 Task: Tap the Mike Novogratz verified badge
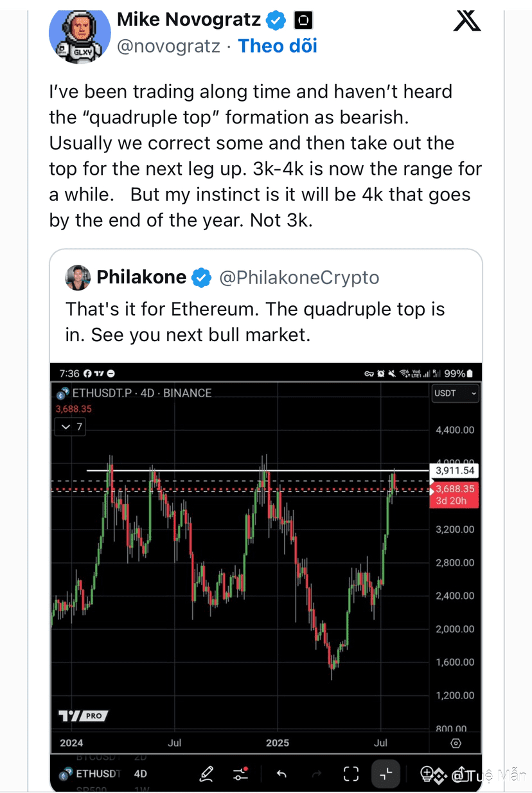coord(276,21)
